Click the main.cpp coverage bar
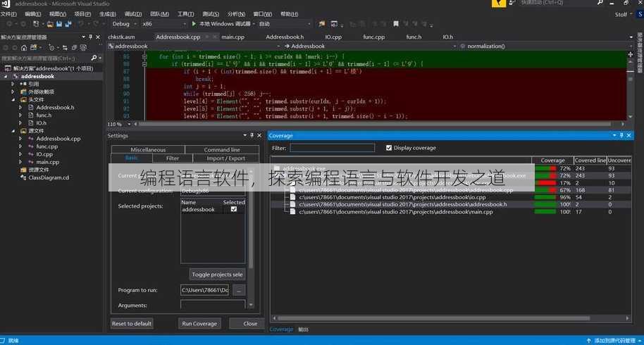644x345 pixels. point(545,212)
